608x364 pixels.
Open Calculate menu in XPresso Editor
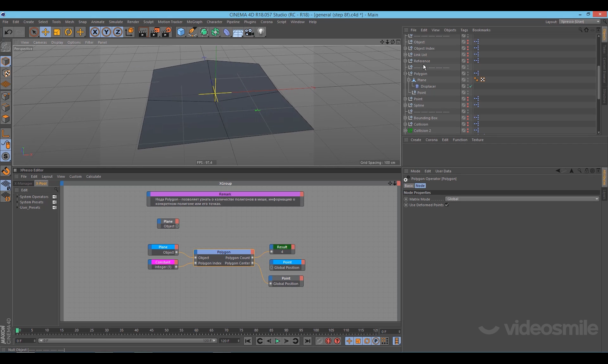click(93, 176)
